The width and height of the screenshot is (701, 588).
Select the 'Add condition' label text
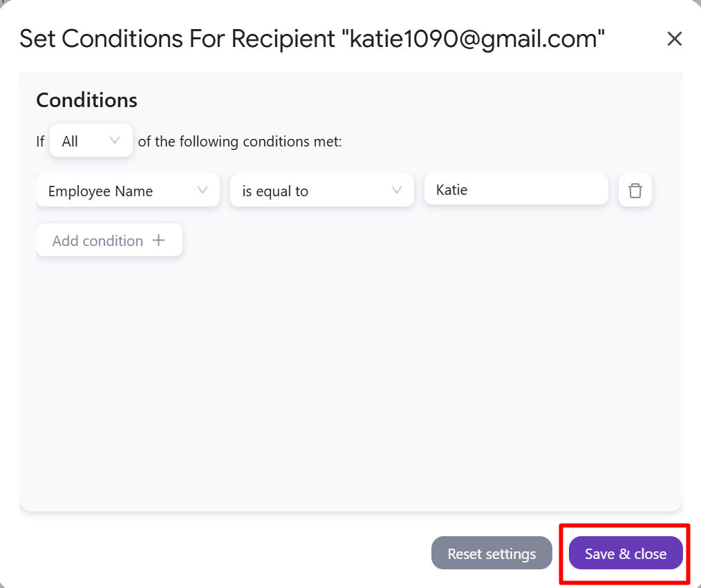pyautogui.click(x=97, y=241)
